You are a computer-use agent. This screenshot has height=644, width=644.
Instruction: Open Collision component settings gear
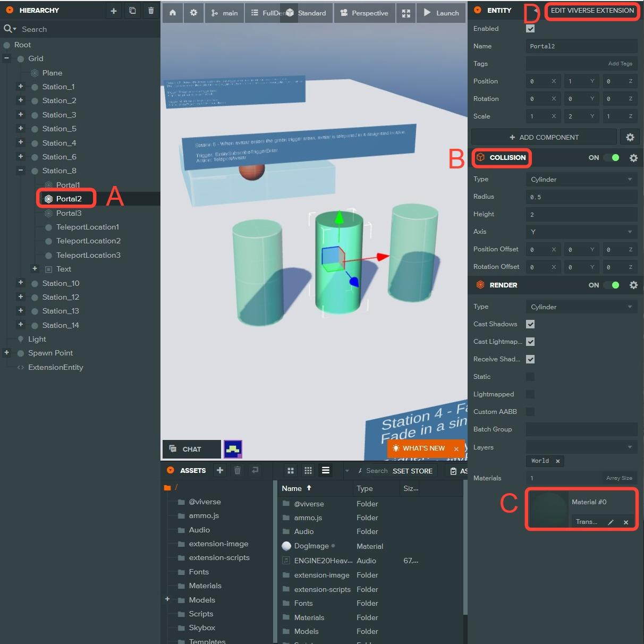tap(633, 158)
